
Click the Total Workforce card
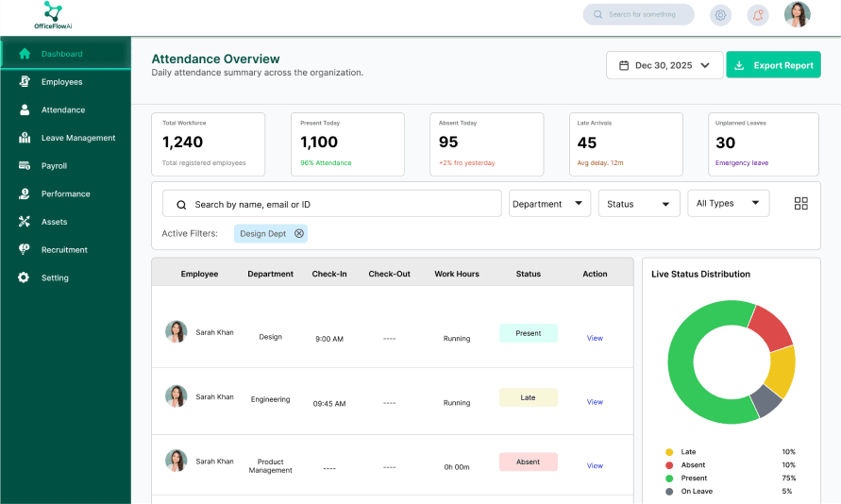coord(208,144)
